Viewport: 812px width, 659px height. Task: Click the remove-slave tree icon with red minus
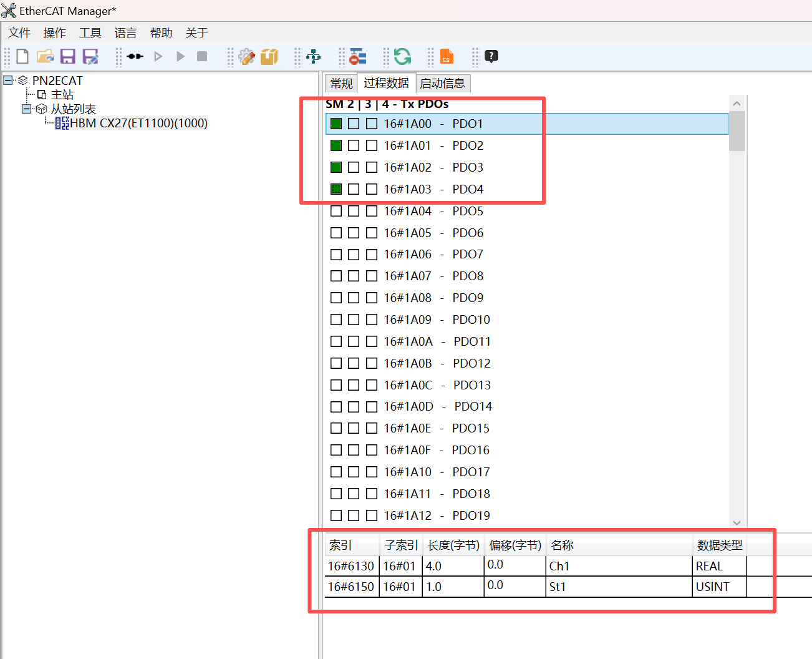358,57
